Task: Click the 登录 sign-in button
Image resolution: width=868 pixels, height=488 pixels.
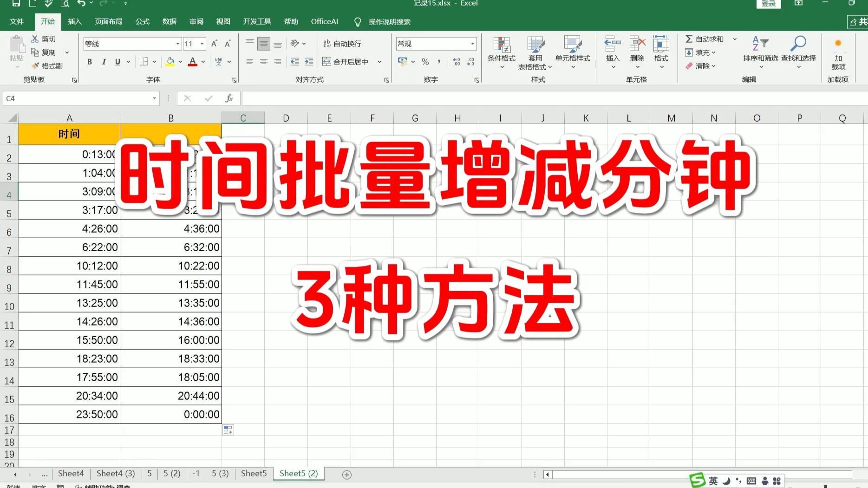Action: (x=769, y=3)
